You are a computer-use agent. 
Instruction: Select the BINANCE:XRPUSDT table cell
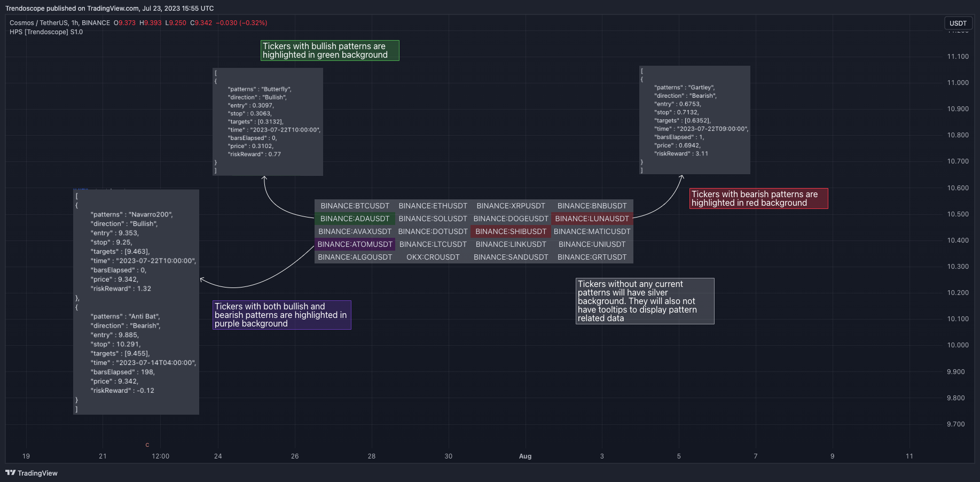click(511, 206)
